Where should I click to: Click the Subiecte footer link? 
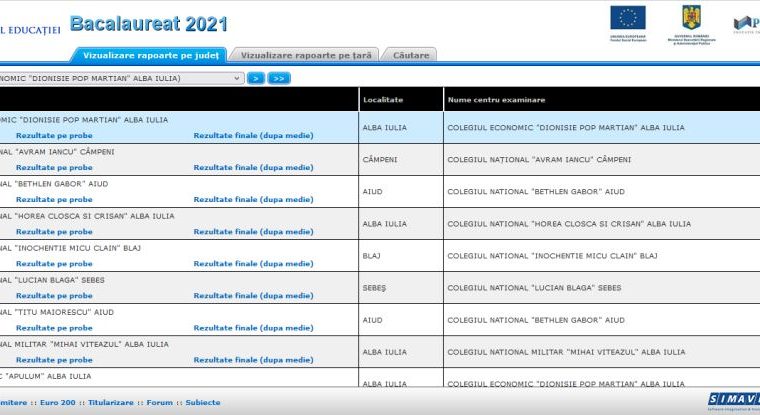203,402
